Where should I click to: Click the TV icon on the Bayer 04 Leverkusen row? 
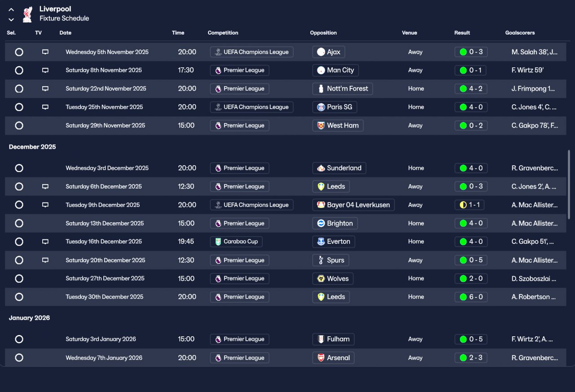click(x=45, y=205)
